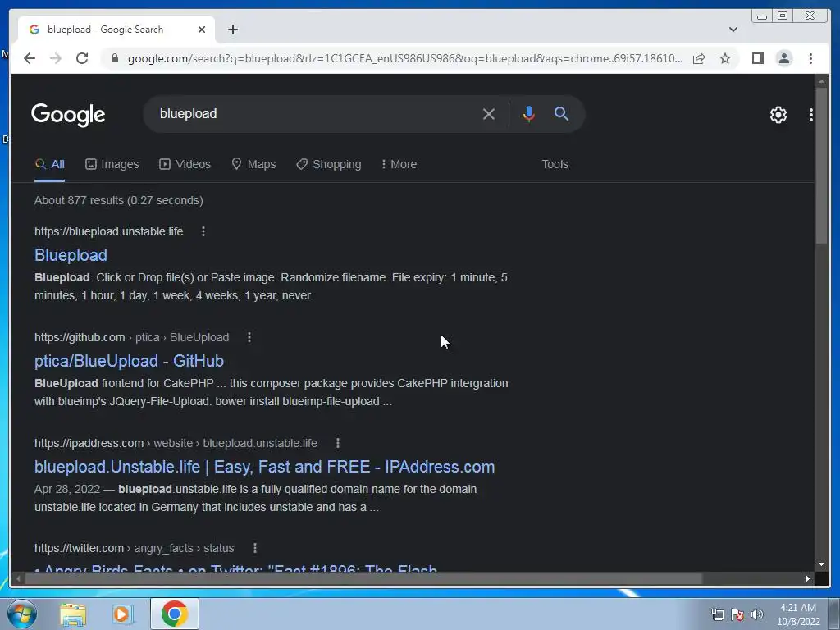
Task: Open Action Center flag icon
Action: click(737, 614)
